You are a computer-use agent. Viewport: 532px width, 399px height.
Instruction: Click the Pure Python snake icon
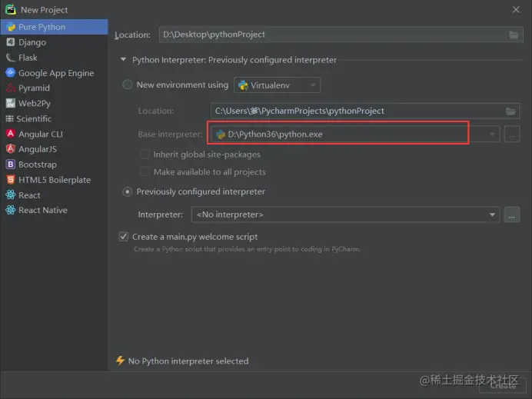tap(11, 27)
